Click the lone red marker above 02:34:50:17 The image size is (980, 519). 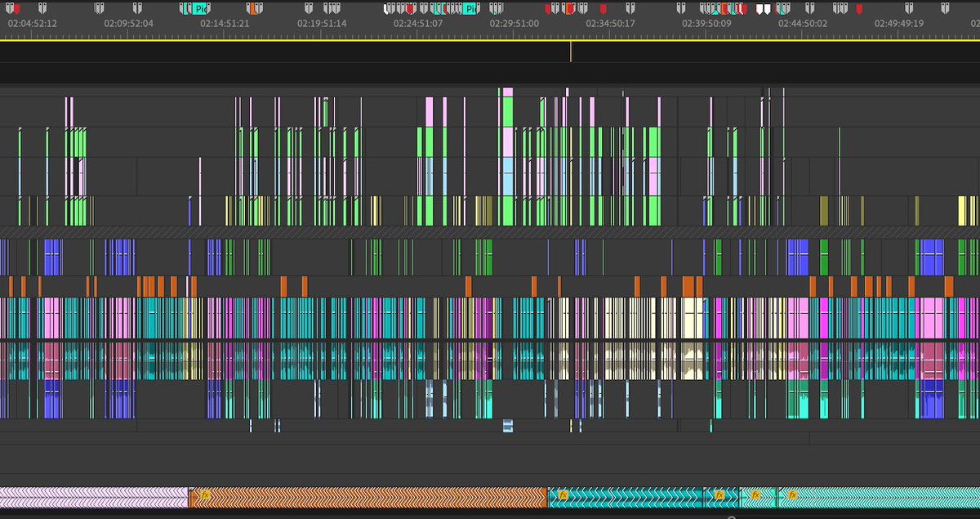coord(602,10)
